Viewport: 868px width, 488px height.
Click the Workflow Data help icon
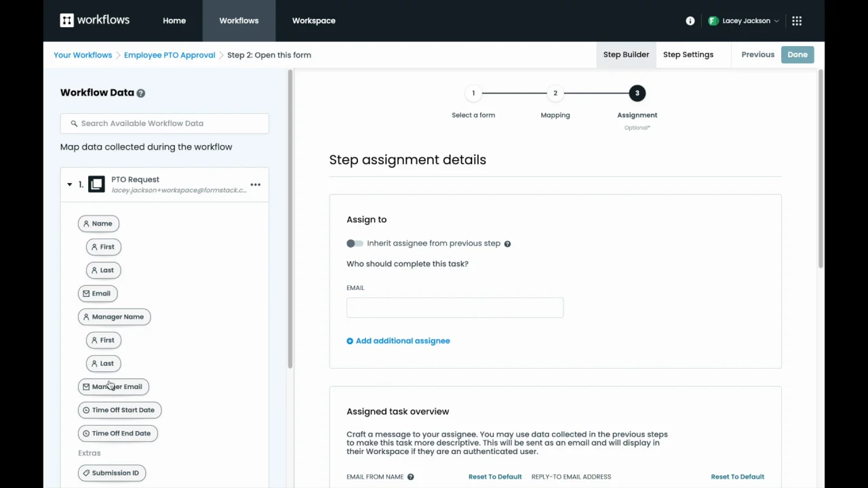tap(141, 93)
